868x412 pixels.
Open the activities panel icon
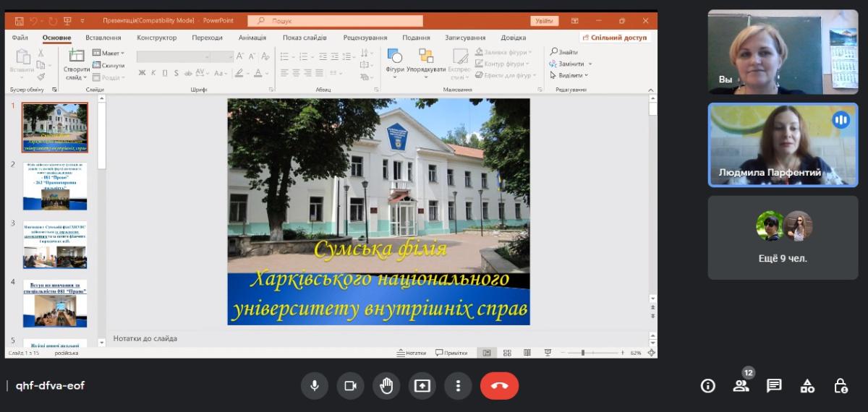807,386
